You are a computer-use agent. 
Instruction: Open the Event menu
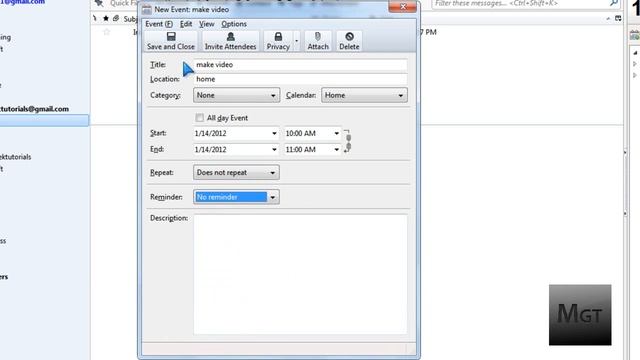point(159,24)
